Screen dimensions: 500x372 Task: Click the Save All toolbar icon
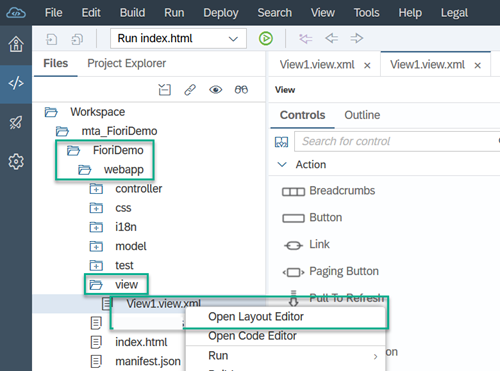tap(77, 39)
